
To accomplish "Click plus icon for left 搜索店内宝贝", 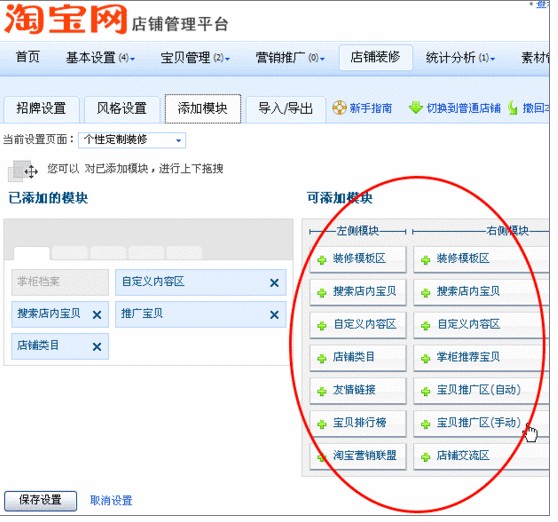I will [x=322, y=293].
